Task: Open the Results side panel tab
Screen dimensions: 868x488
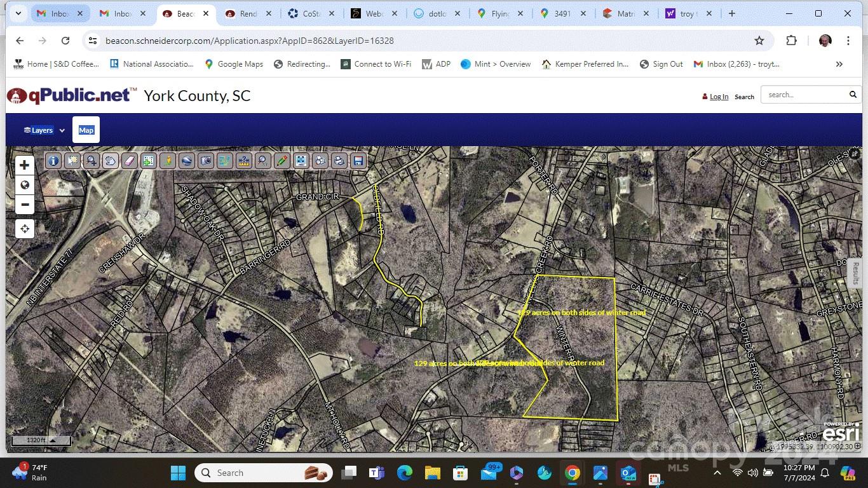Action: (x=855, y=273)
